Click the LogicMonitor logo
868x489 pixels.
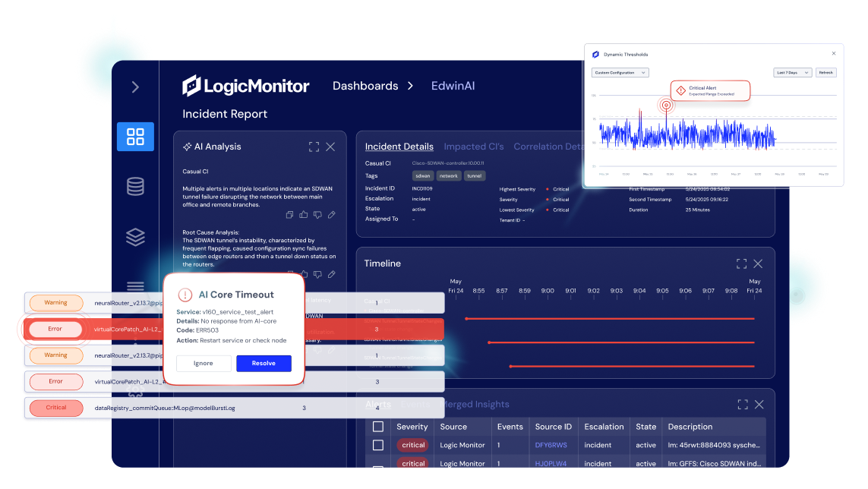(246, 86)
